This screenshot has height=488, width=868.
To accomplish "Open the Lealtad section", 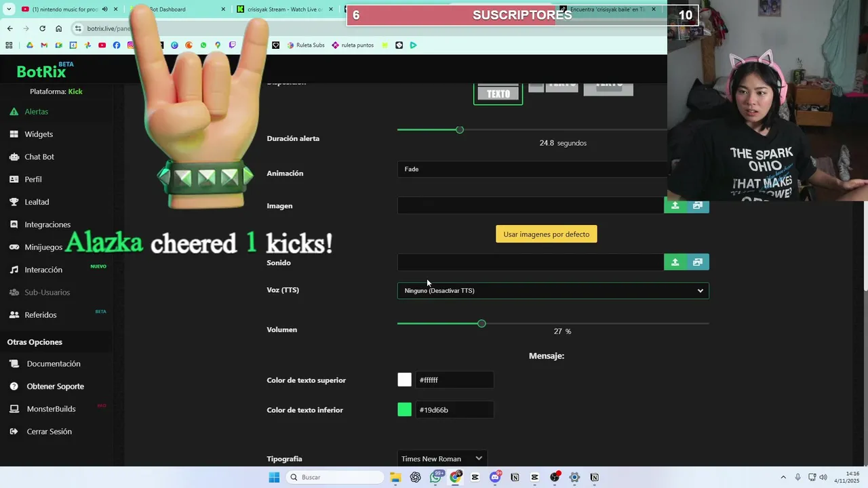I will [37, 202].
